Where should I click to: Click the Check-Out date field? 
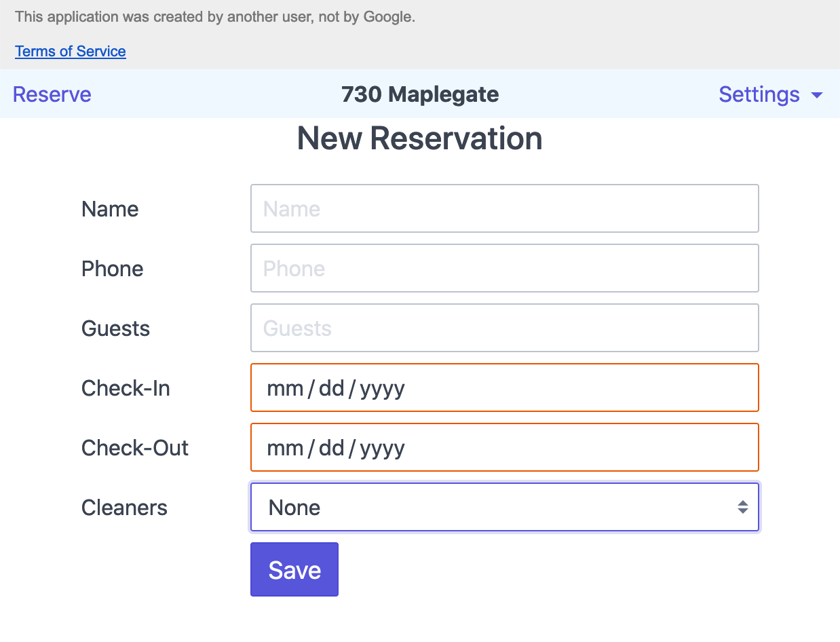[x=505, y=447]
